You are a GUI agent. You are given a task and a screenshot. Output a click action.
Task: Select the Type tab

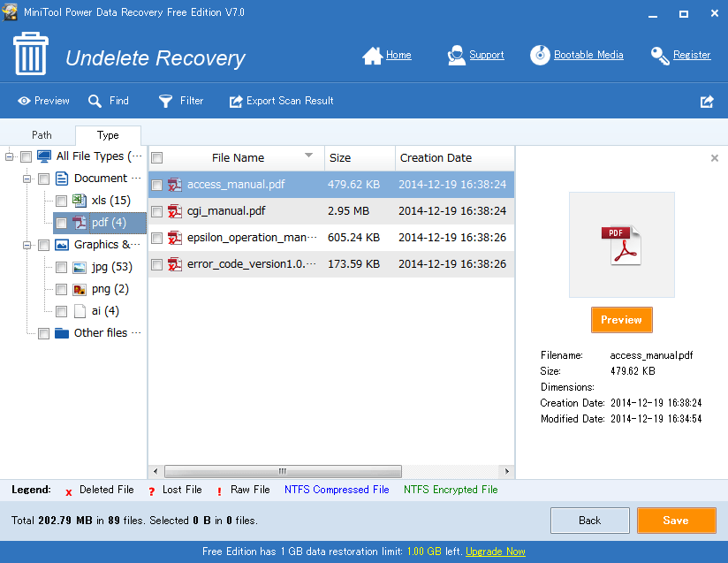coord(108,135)
